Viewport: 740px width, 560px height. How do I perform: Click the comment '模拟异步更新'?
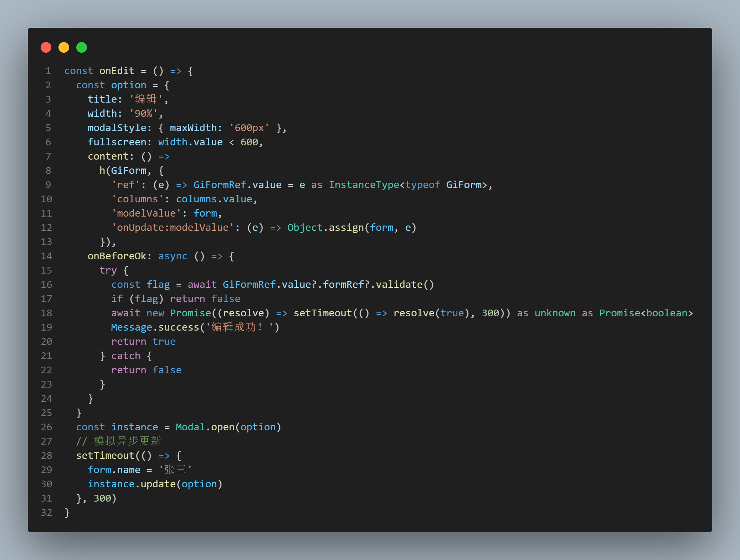pos(127,441)
